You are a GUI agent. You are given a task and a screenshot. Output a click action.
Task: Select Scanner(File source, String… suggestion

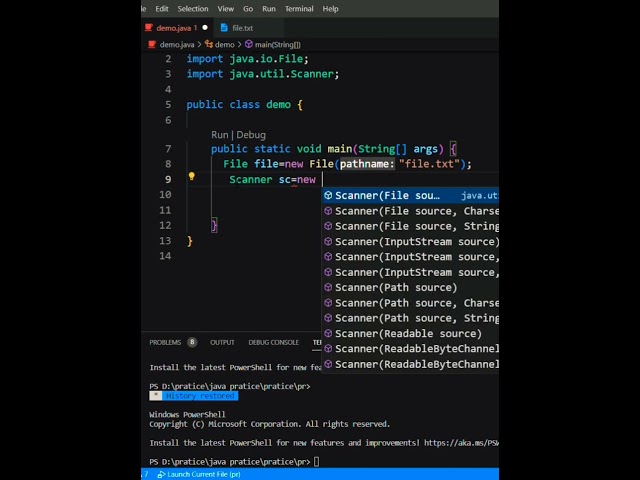[x=410, y=226]
